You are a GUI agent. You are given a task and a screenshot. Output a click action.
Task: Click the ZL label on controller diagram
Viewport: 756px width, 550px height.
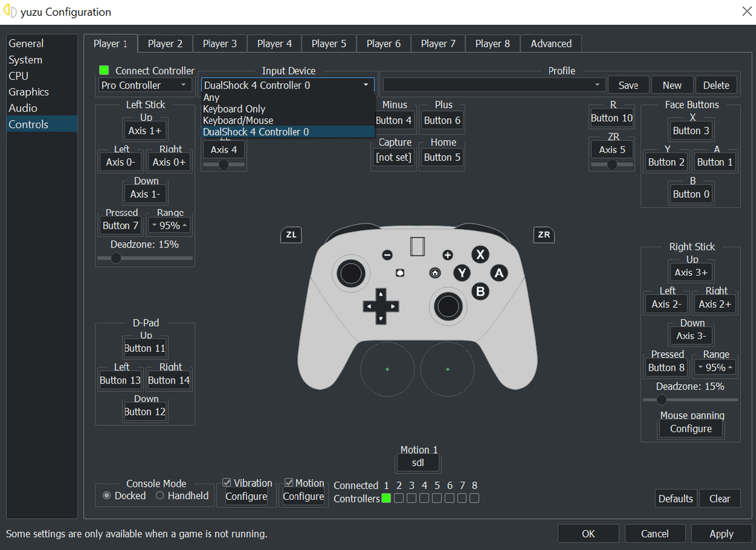[291, 235]
